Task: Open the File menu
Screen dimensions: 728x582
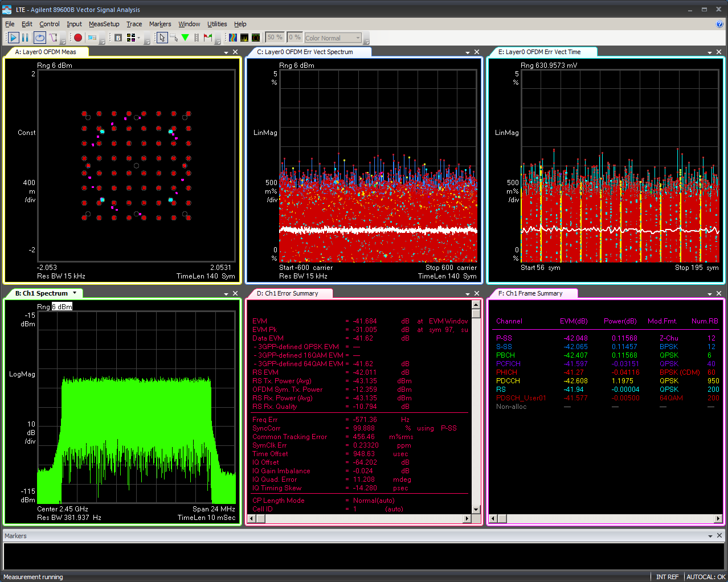Action: tap(10, 24)
